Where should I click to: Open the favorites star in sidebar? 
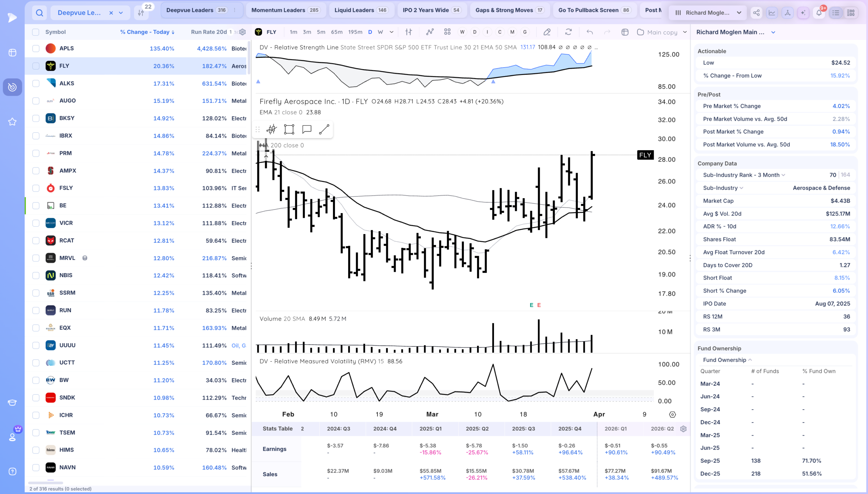(x=12, y=121)
